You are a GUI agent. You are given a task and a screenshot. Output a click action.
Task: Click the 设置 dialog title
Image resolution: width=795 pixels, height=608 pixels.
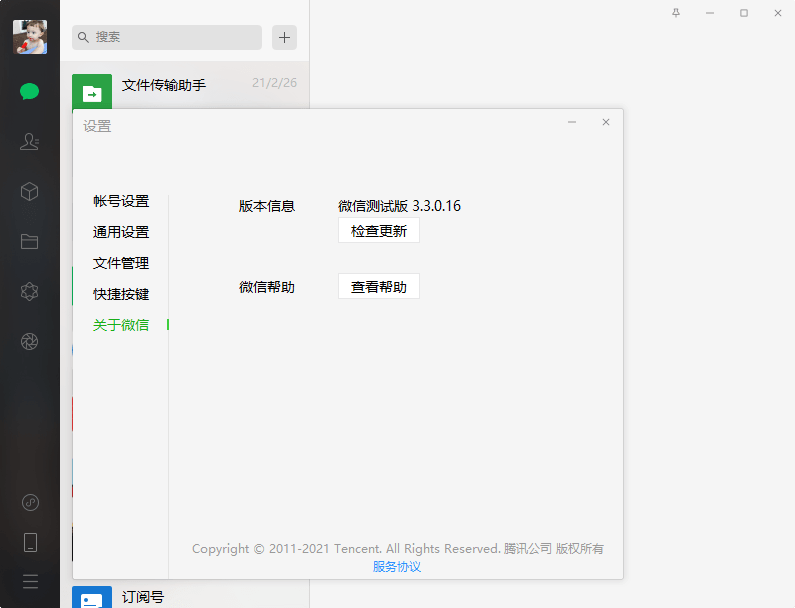(97, 126)
